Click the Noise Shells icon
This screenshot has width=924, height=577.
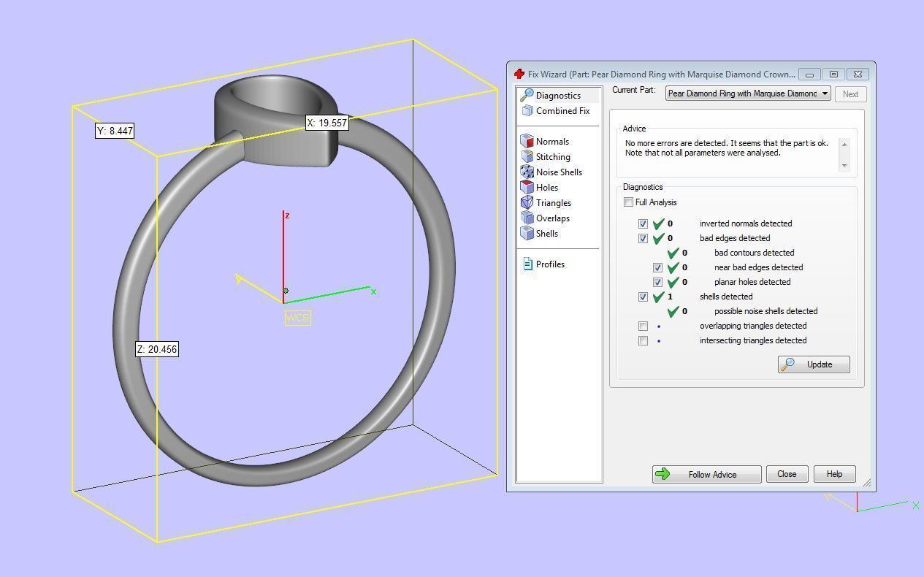click(x=527, y=172)
